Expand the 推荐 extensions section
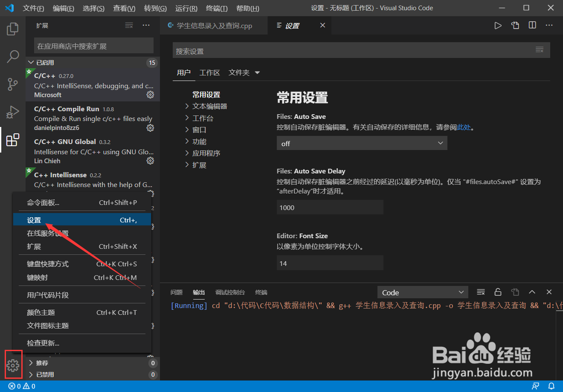The image size is (563, 392). pos(93,363)
